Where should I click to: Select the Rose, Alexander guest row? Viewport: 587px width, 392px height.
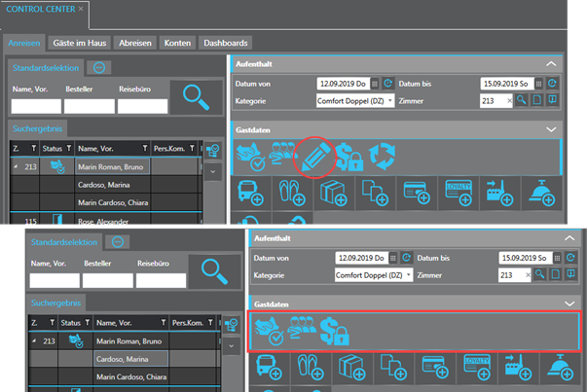[x=104, y=222]
